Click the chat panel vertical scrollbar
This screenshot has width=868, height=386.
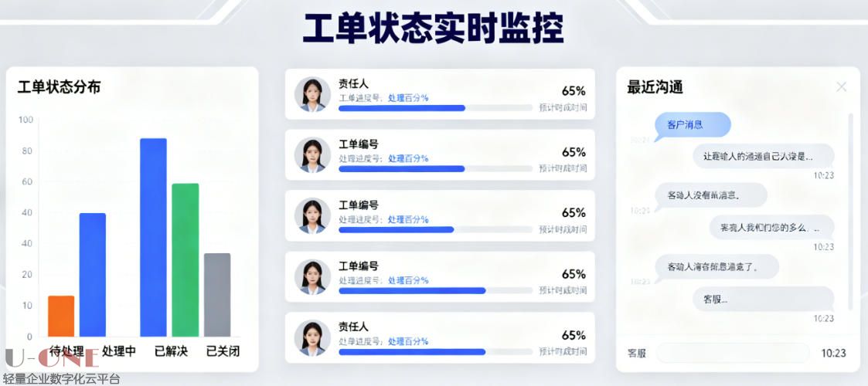(851, 208)
